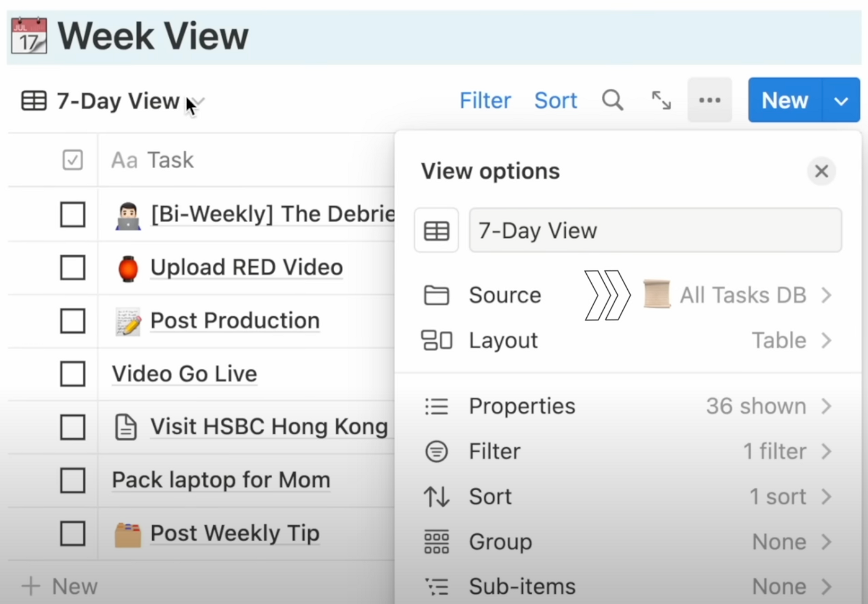
Task: Click the memo icon on Post Production
Action: pos(128,322)
